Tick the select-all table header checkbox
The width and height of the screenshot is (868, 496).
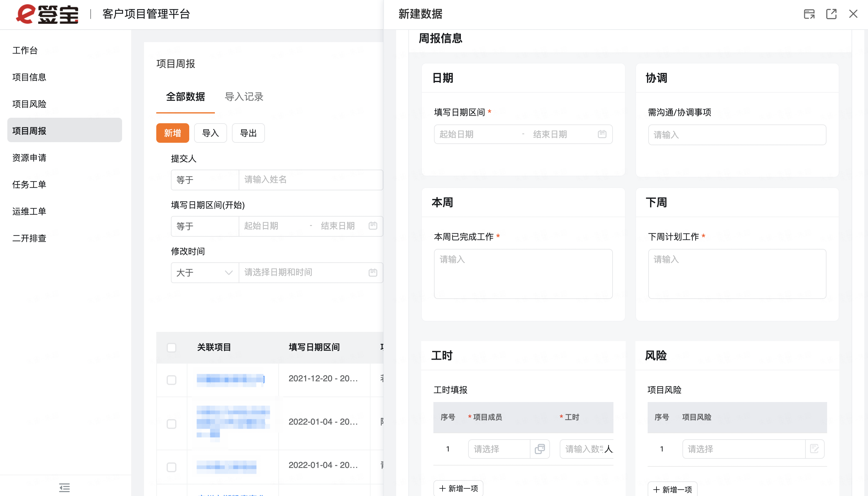pyautogui.click(x=172, y=347)
